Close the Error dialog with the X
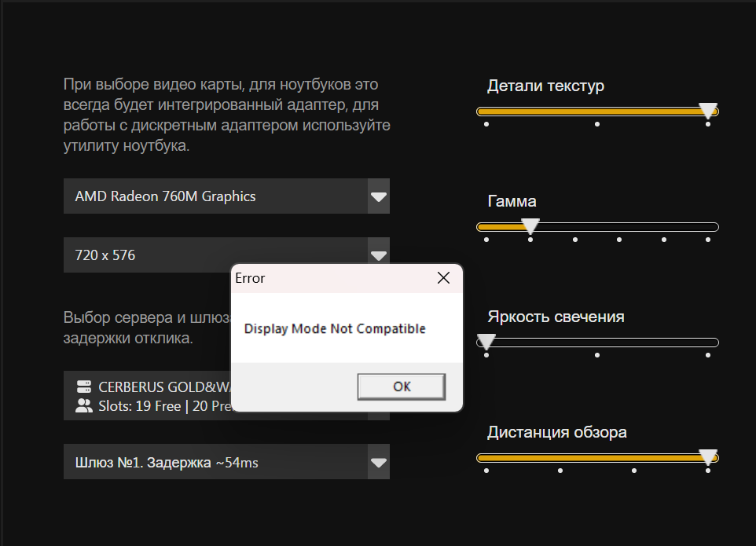Screen dimensions: 756x546 tap(443, 278)
